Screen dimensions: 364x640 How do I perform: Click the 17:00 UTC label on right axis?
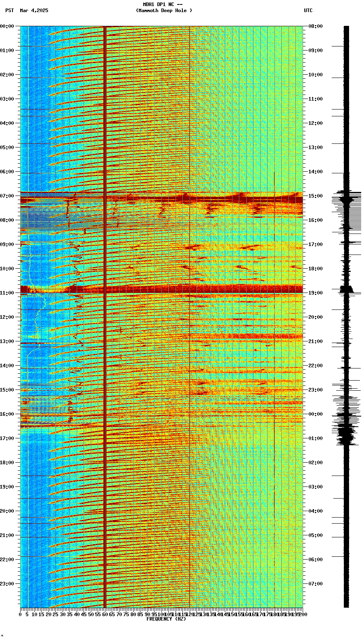[x=316, y=244]
